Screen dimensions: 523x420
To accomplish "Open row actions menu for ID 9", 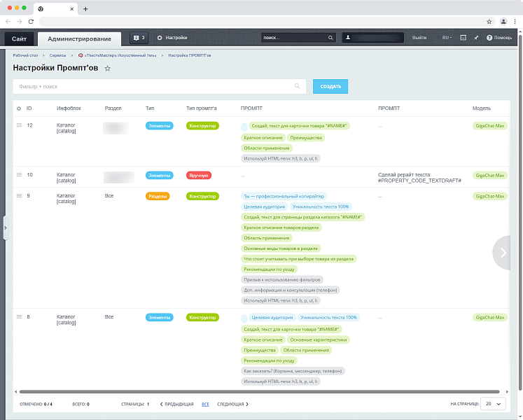I will click(19, 196).
